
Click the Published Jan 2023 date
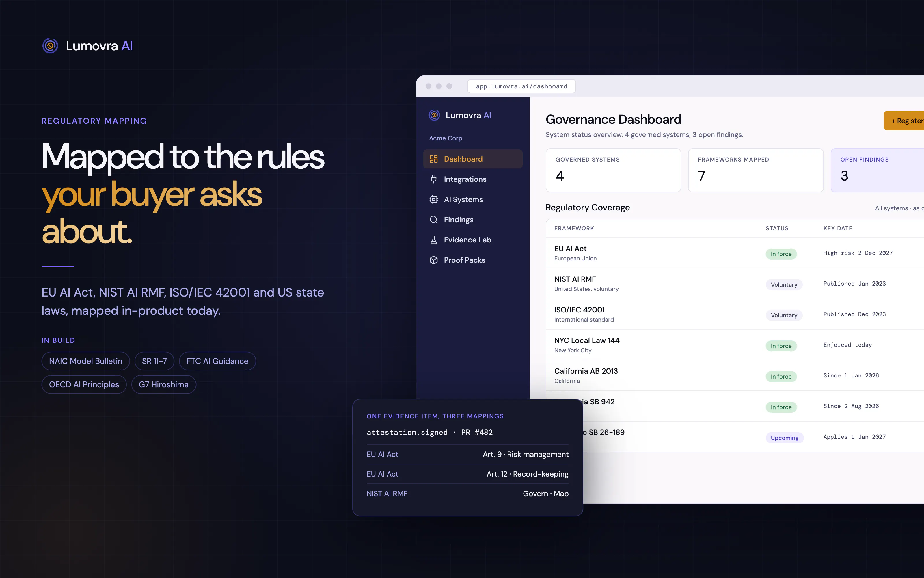click(x=854, y=284)
